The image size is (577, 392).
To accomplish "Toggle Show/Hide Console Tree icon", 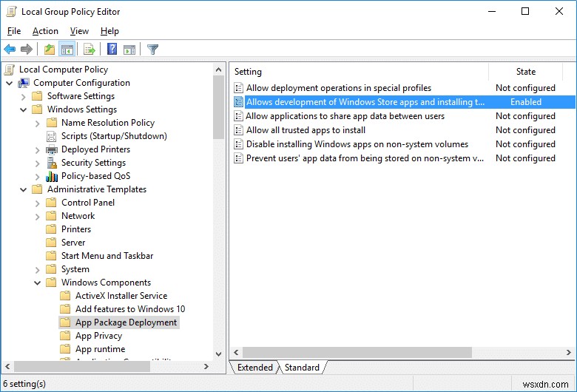I will 67,49.
